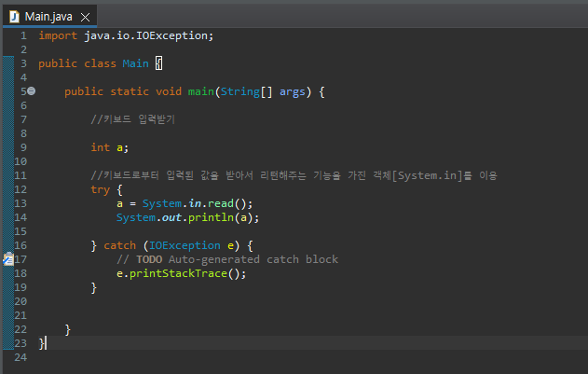
Task: Click 'System' on line 13
Action: (162, 203)
